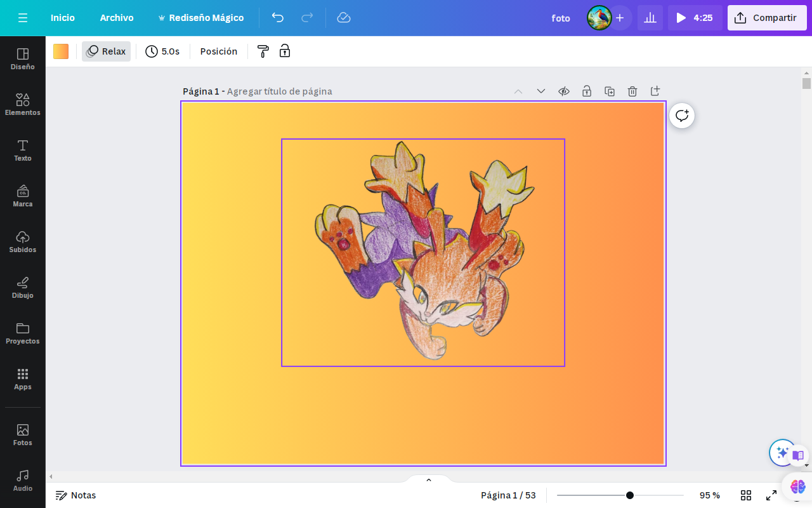Image resolution: width=812 pixels, height=508 pixels.
Task: Open the book reader extension icon
Action: [x=798, y=455]
